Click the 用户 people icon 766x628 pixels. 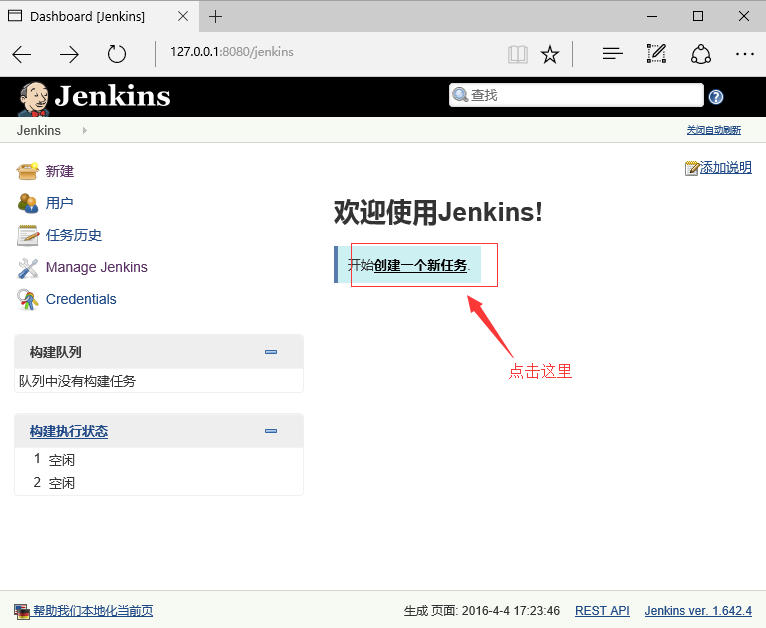pyautogui.click(x=27, y=203)
